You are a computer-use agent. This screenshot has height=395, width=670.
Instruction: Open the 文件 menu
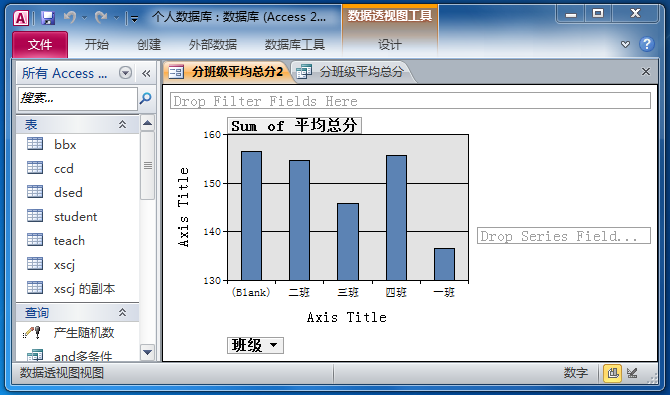pos(40,44)
